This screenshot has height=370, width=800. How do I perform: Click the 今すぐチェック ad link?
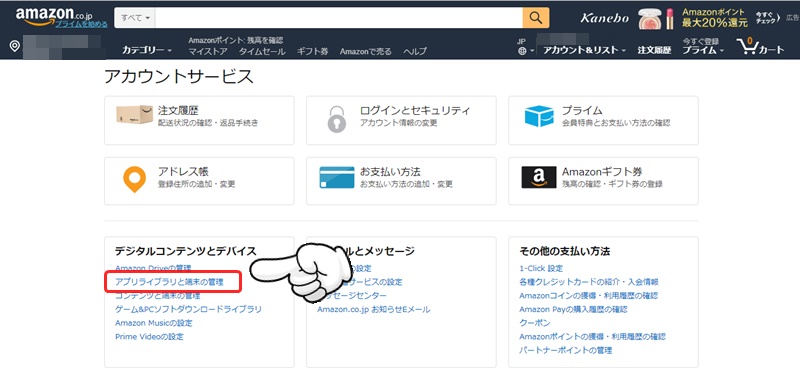pyautogui.click(x=768, y=18)
